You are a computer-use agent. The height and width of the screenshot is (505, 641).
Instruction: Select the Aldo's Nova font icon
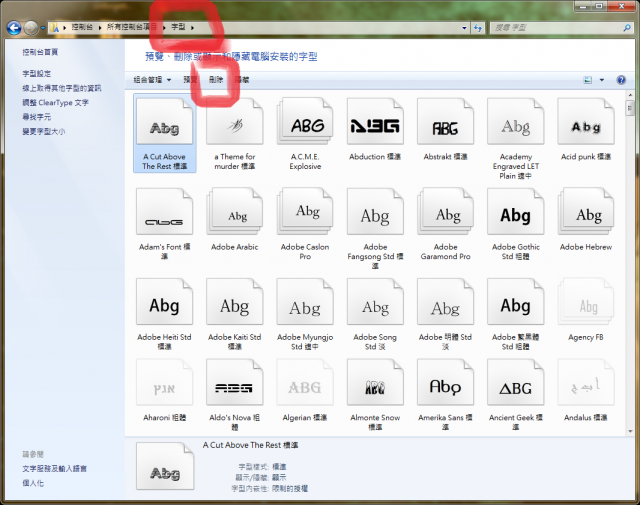[x=235, y=382]
